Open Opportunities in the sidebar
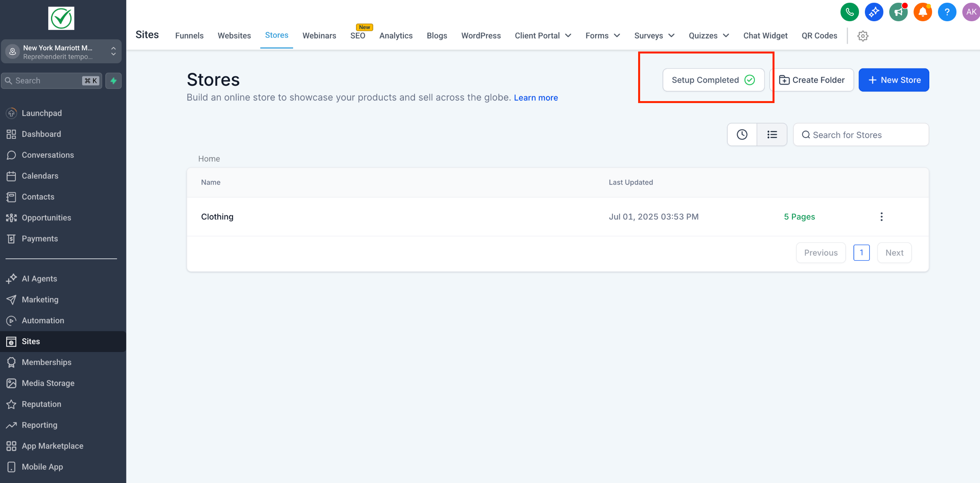This screenshot has height=483, width=980. [x=46, y=218]
